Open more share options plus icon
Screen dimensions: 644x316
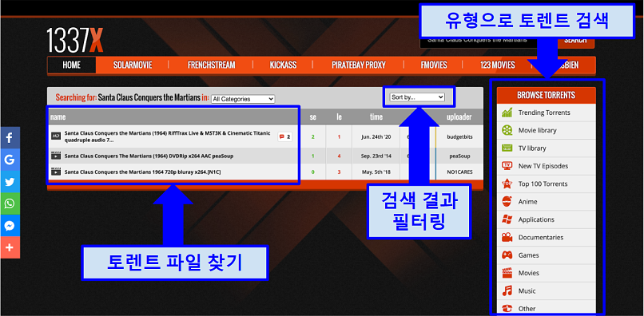[10, 247]
